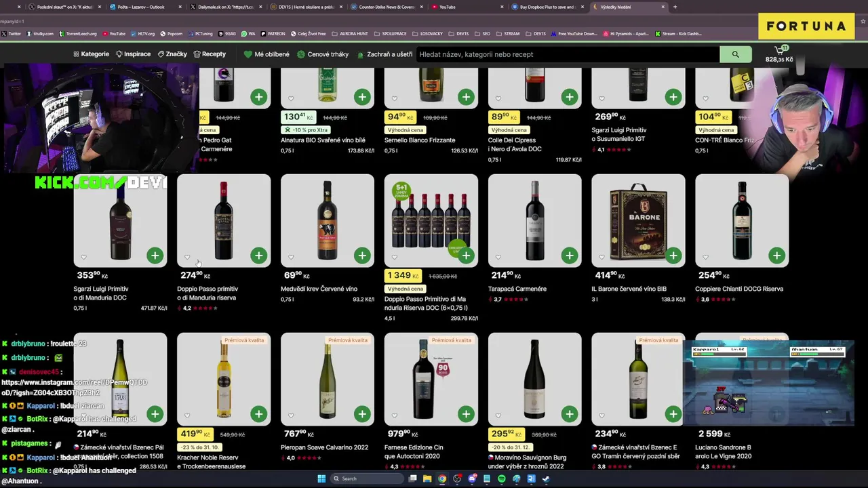Open the PATREON bookmark

(273, 33)
